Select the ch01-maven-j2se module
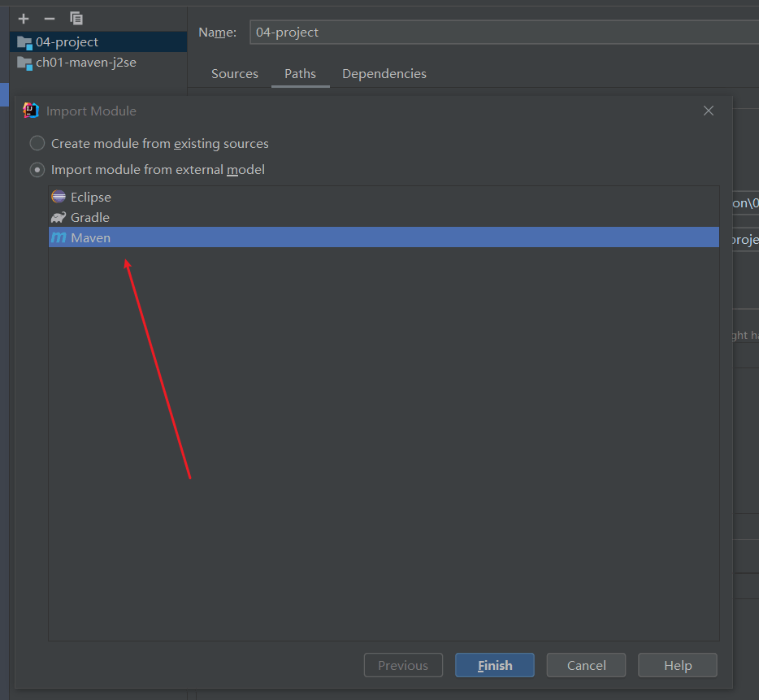The width and height of the screenshot is (759, 700). click(98, 63)
